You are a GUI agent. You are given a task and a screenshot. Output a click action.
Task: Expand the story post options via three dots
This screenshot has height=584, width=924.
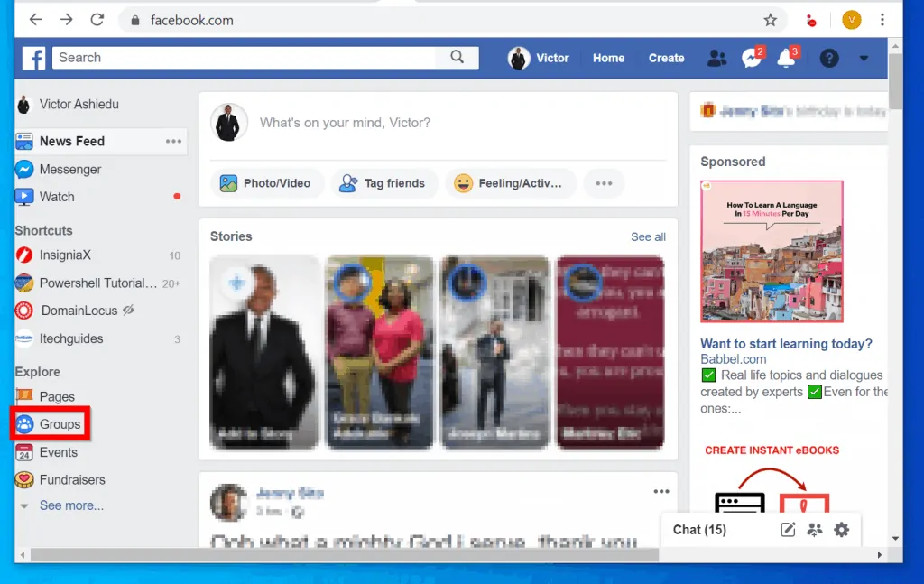[x=661, y=489]
